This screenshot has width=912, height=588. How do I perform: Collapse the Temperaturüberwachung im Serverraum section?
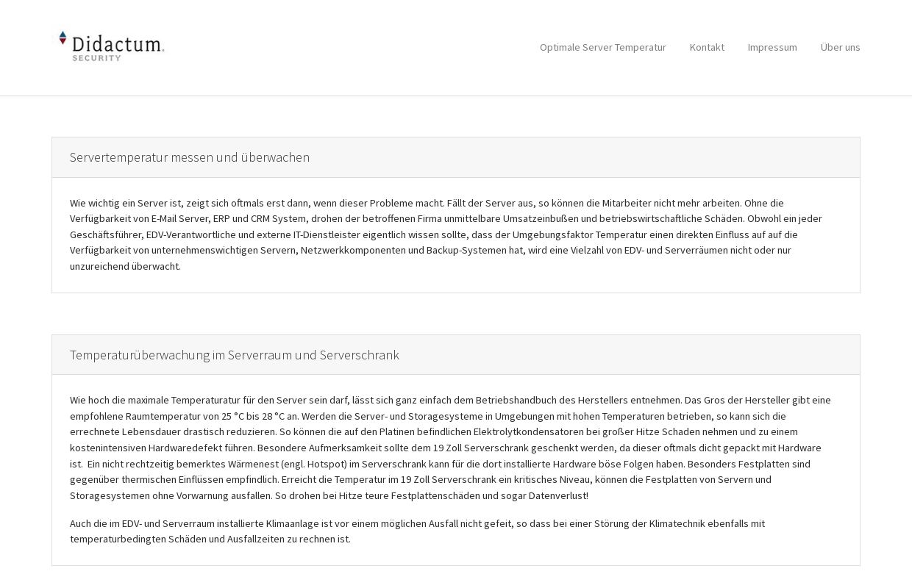(x=235, y=355)
